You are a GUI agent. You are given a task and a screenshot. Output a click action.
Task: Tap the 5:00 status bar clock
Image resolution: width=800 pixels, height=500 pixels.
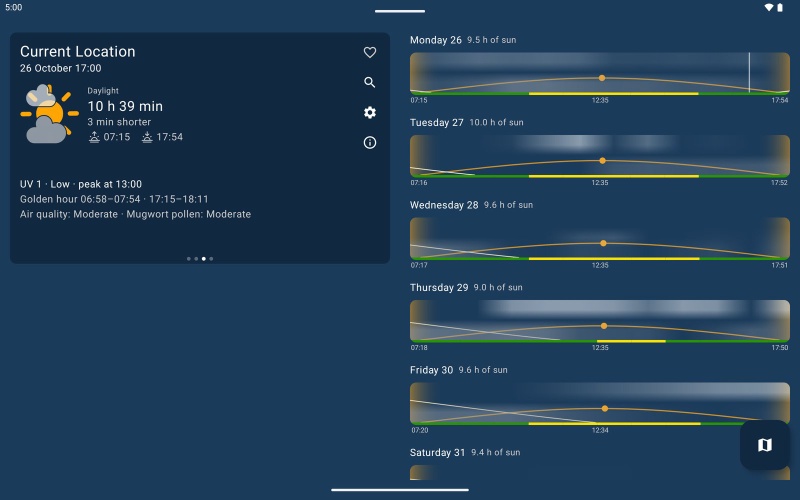(x=14, y=7)
